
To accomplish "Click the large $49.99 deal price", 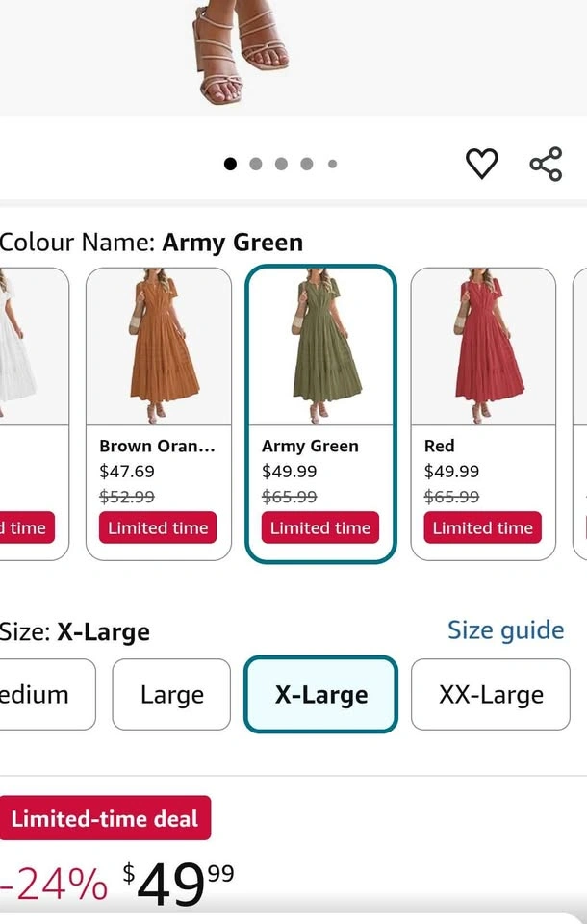I will (x=179, y=883).
